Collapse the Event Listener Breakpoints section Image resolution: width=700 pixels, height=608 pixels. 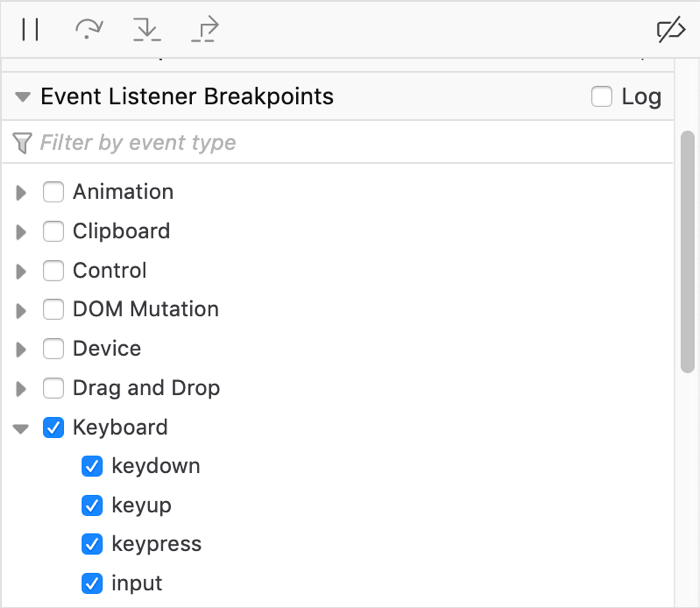22,97
